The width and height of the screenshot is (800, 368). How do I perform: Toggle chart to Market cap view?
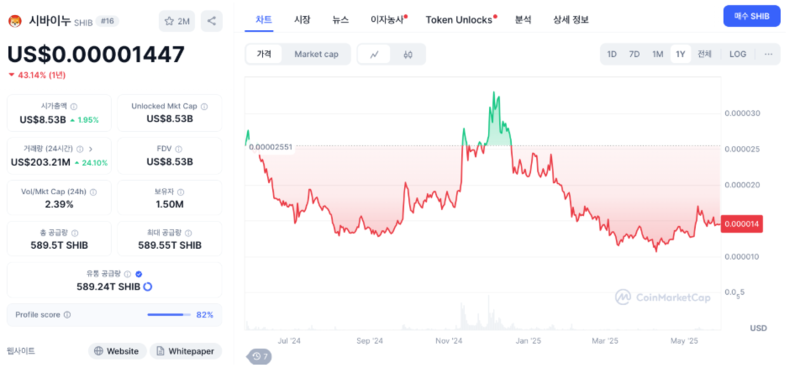316,54
